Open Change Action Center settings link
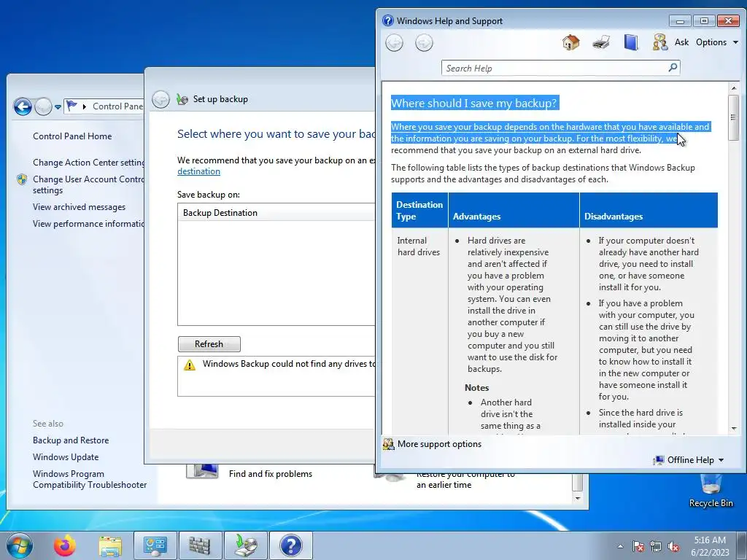 coord(88,163)
